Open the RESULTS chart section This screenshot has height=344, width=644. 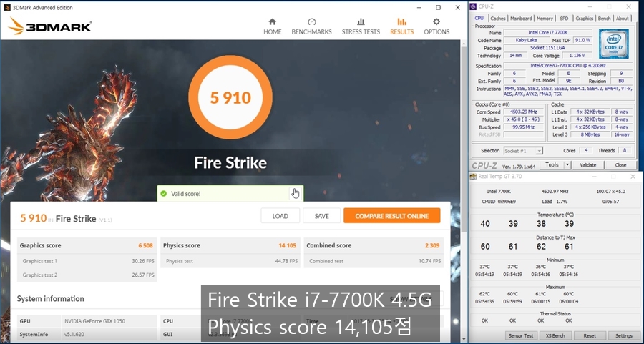[x=401, y=26]
